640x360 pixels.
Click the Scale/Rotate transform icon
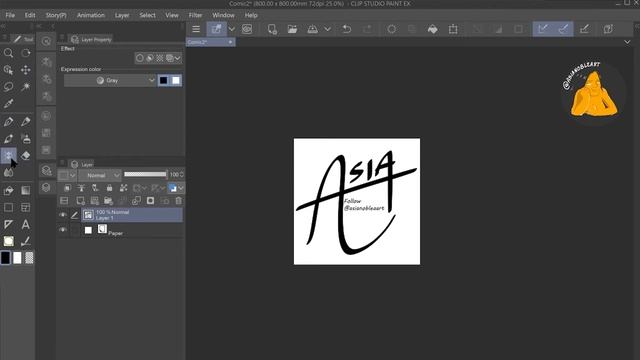coord(453,29)
